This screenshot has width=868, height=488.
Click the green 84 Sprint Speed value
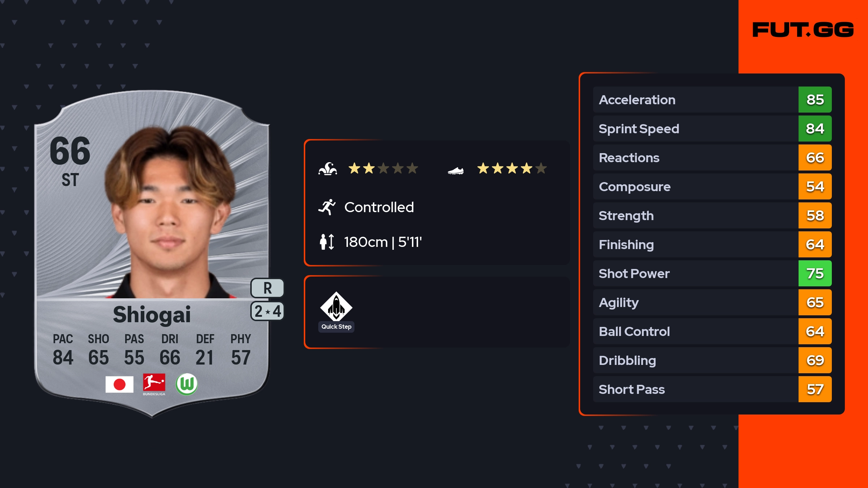[x=815, y=129]
